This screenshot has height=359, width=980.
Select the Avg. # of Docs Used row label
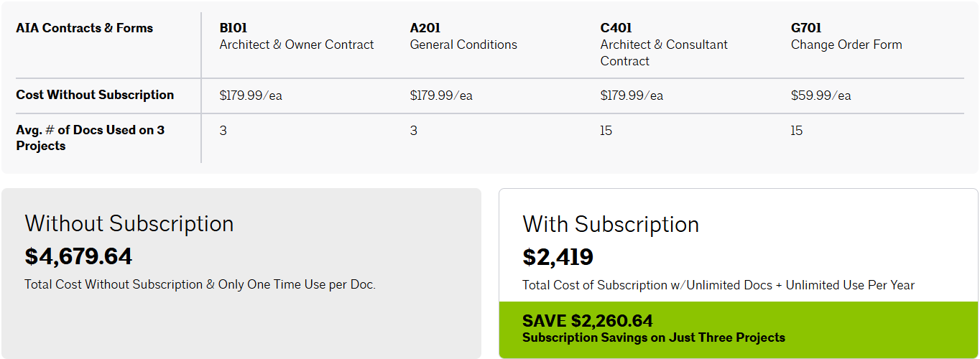[91, 138]
